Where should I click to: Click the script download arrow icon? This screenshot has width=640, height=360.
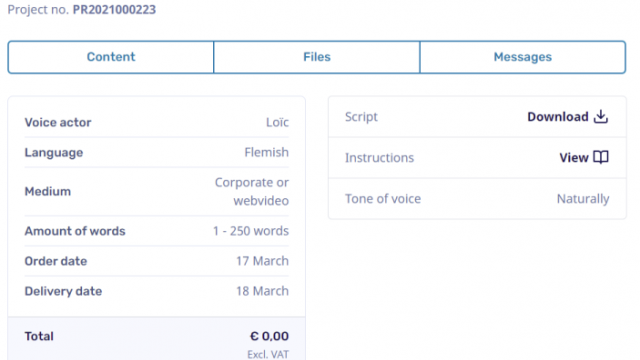point(601,116)
